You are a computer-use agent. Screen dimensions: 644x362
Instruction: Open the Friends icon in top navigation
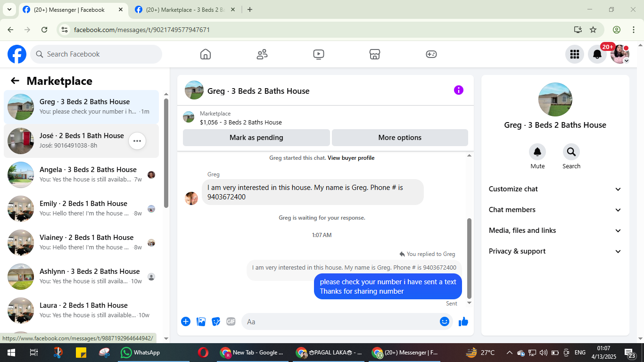(262, 54)
